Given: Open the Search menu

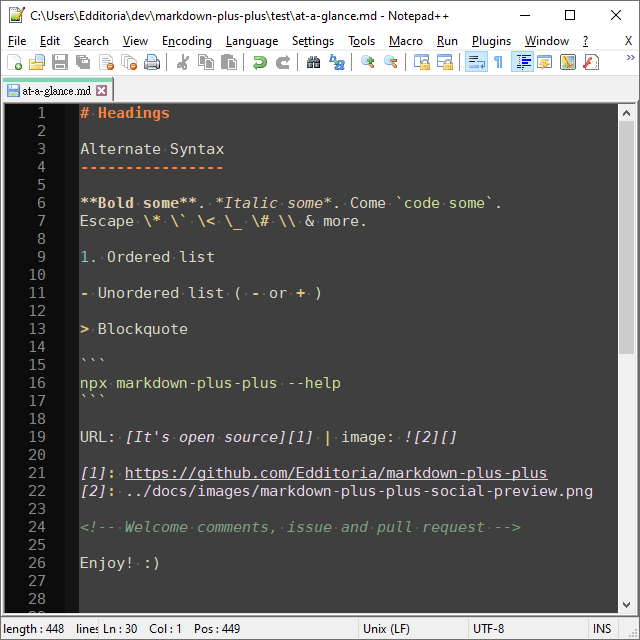Looking at the screenshot, I should [91, 41].
